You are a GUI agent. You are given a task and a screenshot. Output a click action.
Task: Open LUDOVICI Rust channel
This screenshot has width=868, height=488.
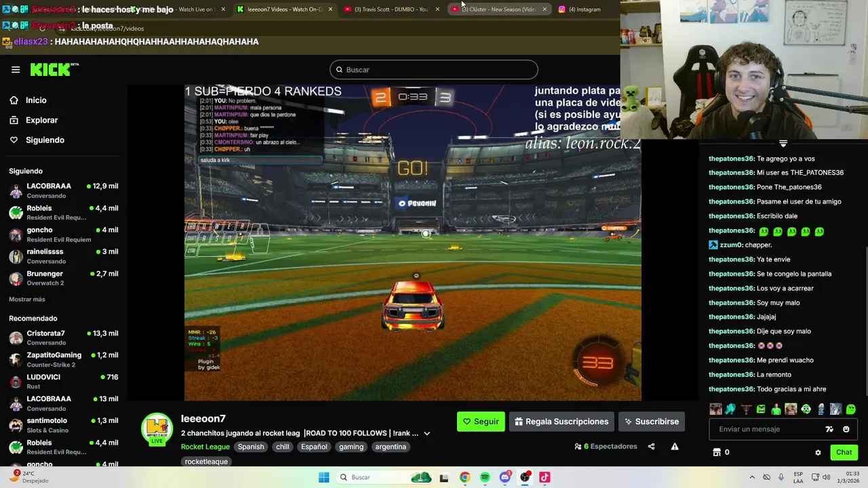pos(64,382)
